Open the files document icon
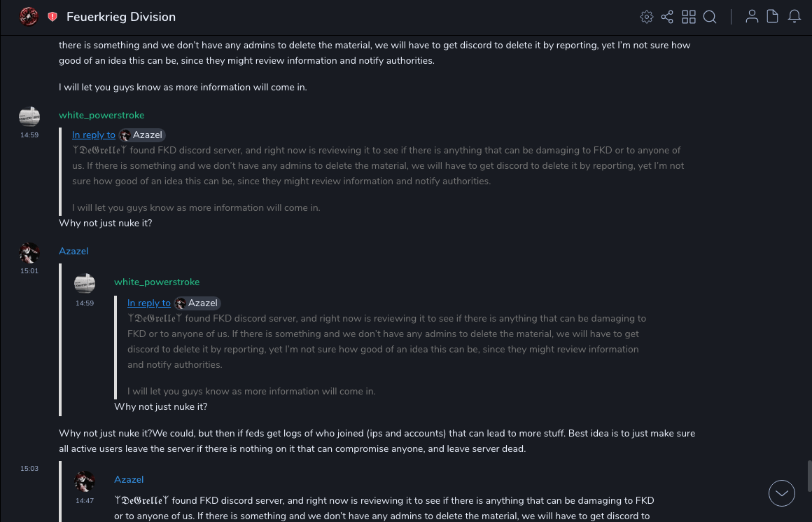812x522 pixels. [x=773, y=17]
